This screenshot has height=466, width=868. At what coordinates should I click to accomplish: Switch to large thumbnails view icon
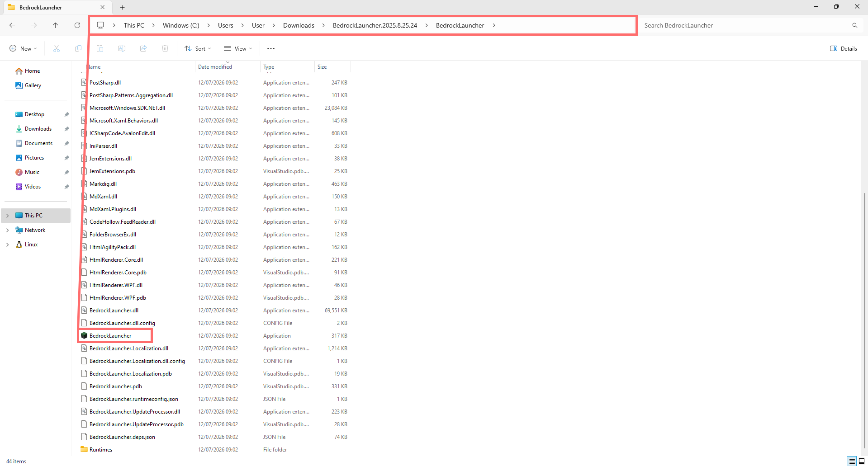point(862,461)
